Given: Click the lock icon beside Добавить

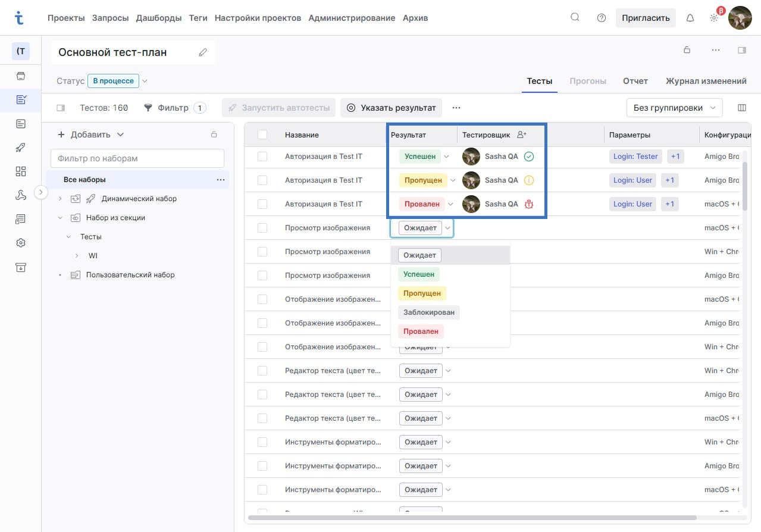Looking at the screenshot, I should point(214,134).
